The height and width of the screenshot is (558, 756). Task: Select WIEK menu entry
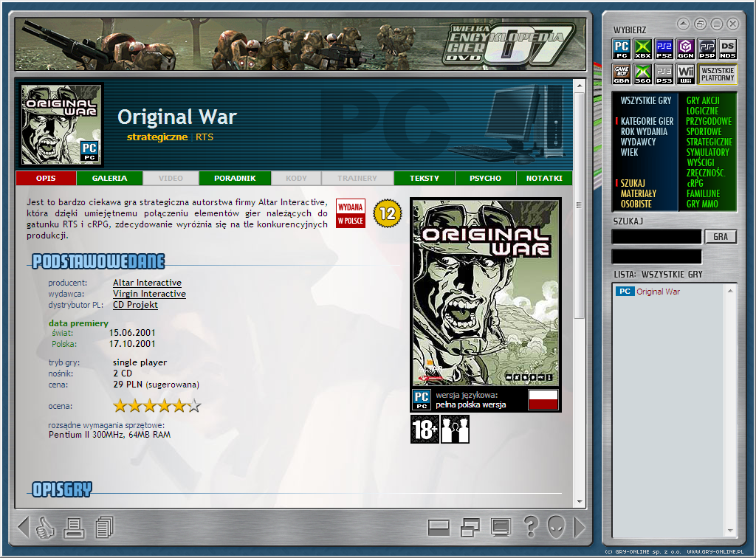[x=629, y=152]
